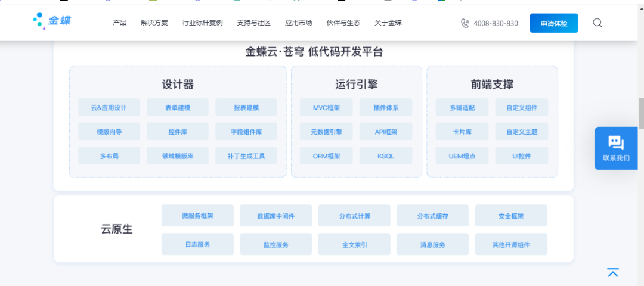
Task: Open the search magnifier icon
Action: pos(597,23)
